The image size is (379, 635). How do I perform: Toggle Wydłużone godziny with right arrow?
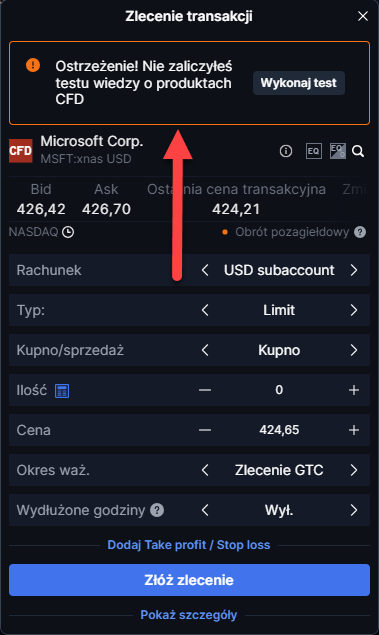(x=354, y=510)
